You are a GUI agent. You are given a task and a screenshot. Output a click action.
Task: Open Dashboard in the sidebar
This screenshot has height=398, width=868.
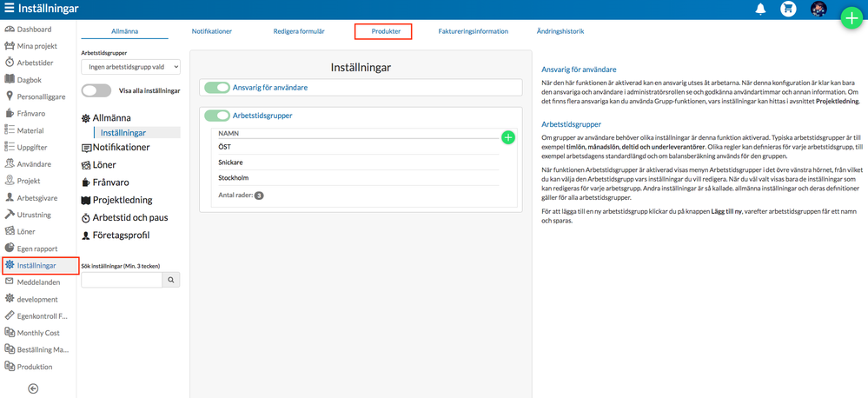pos(34,30)
